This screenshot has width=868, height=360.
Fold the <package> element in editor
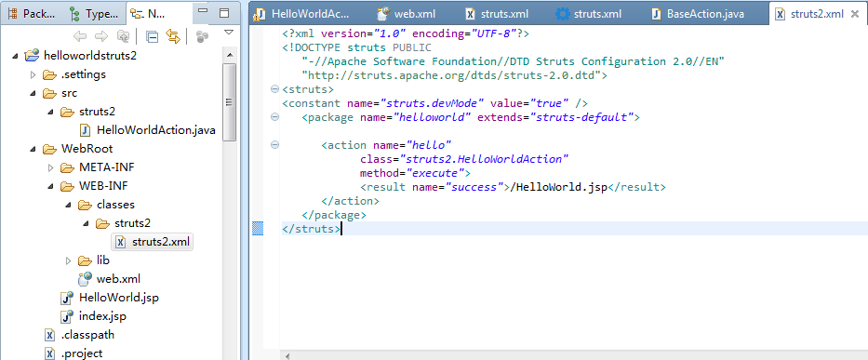274,117
